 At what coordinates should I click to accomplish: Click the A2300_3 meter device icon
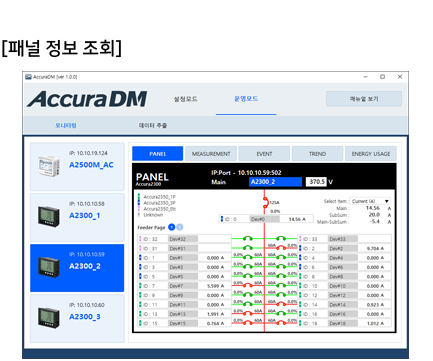pyautogui.click(x=49, y=317)
